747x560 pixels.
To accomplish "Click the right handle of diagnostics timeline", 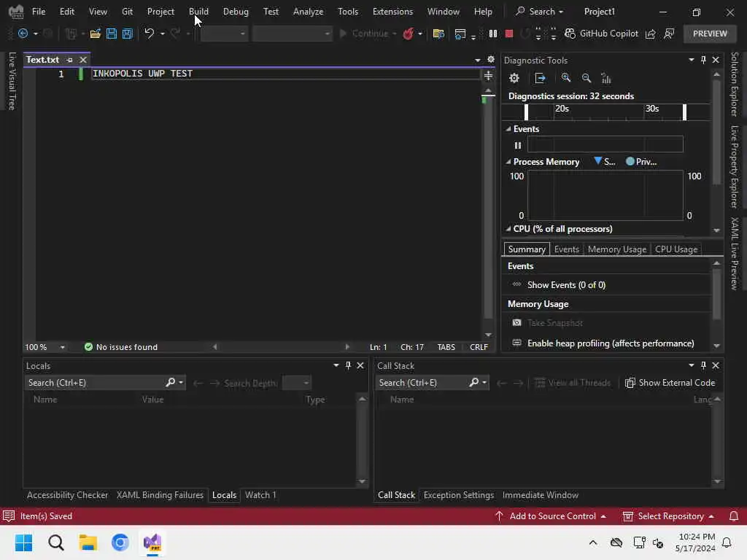I will 684,112.
